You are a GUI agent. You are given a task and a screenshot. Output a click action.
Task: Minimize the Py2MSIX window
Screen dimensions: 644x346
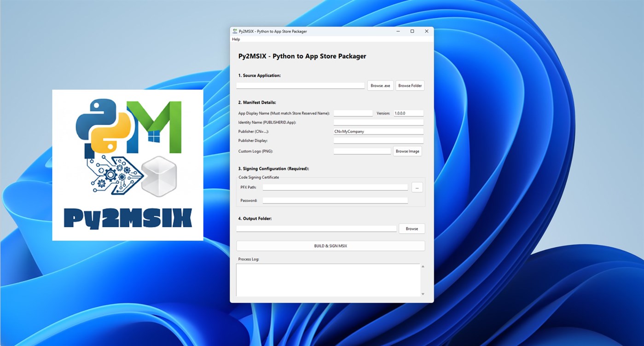398,31
